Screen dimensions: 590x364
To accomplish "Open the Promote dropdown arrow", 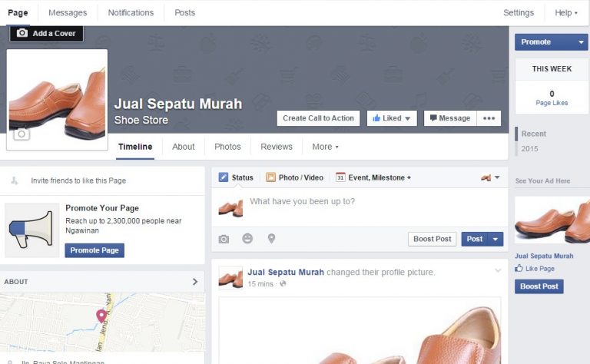I will [581, 42].
